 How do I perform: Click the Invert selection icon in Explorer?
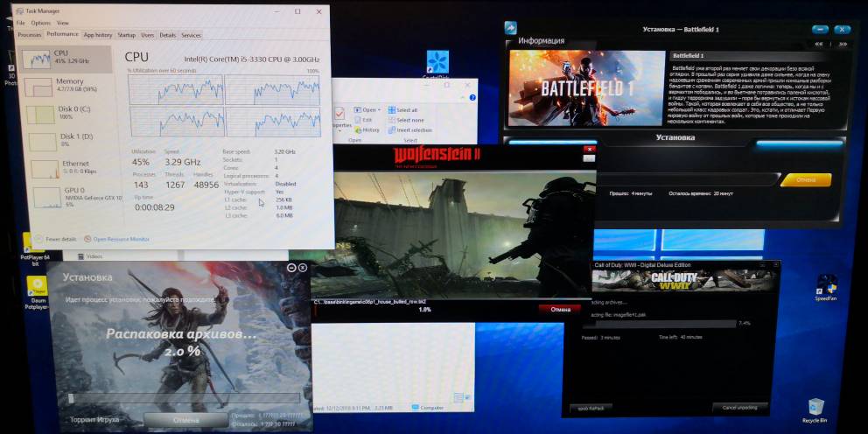(x=391, y=130)
